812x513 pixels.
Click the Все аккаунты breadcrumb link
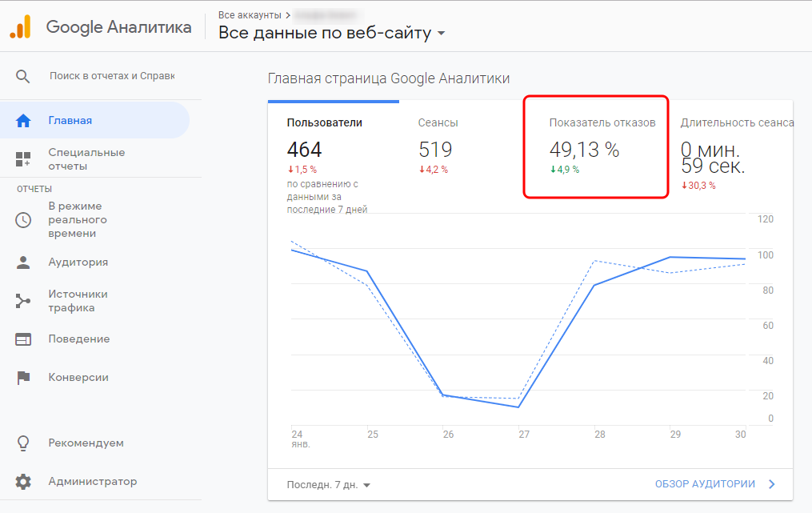[x=250, y=14]
